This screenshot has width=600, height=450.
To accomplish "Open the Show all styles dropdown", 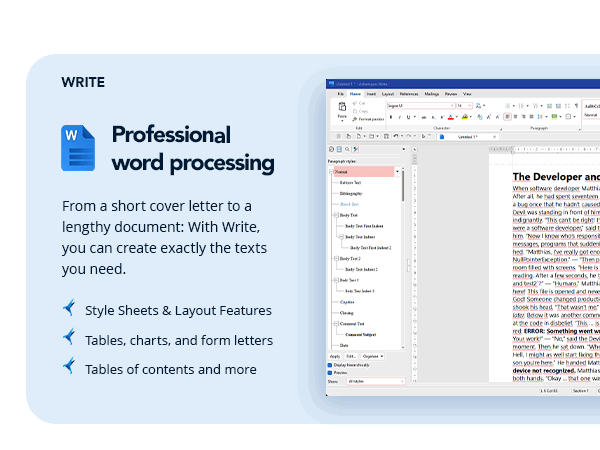I will click(376, 382).
